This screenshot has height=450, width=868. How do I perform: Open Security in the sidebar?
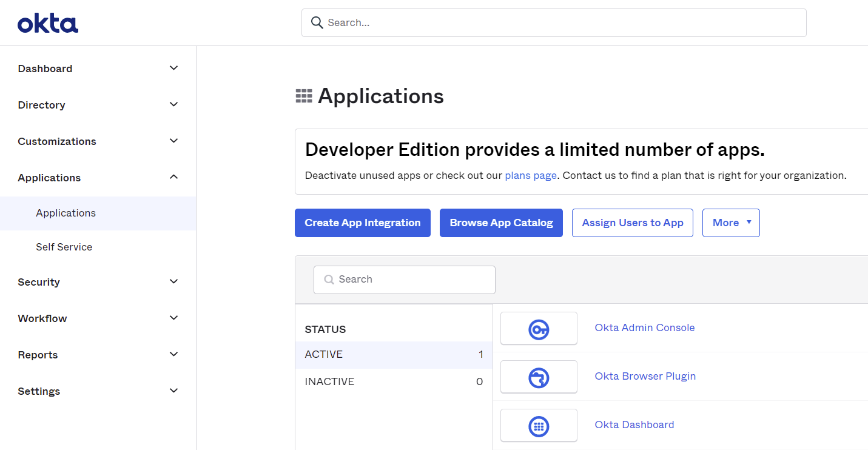point(39,282)
